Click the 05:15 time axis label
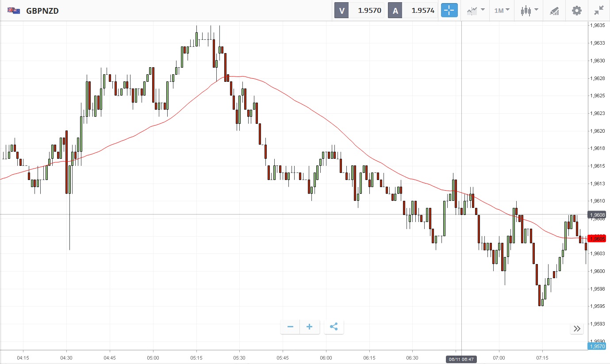 196,357
